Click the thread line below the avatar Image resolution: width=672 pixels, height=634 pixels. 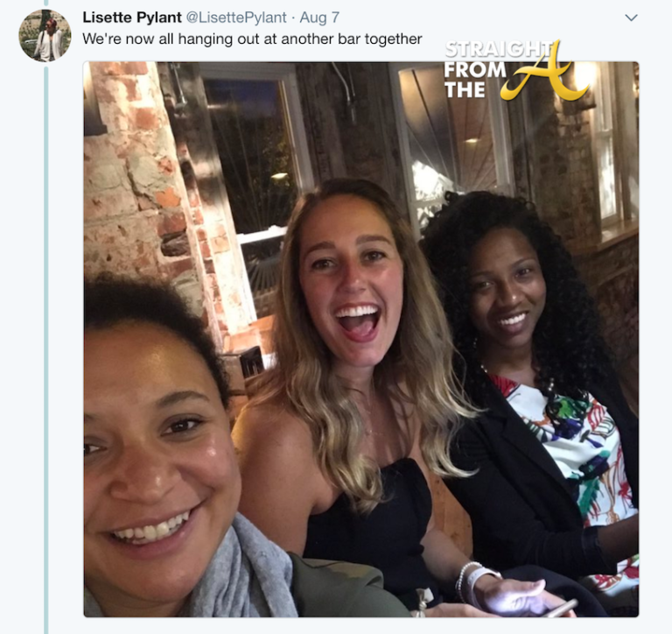point(45,350)
